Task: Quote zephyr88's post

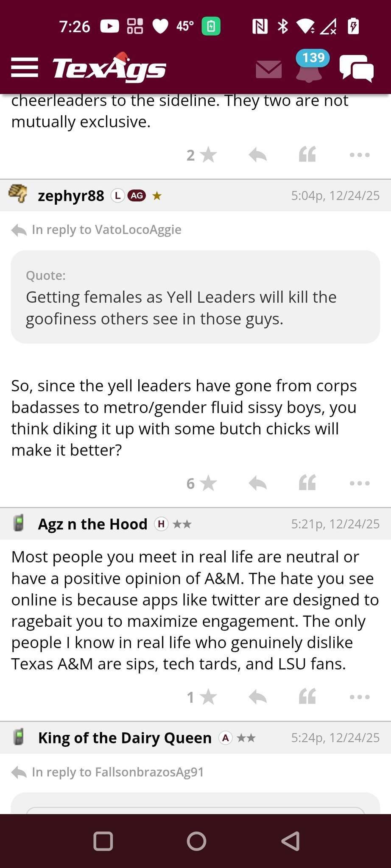Action: click(307, 483)
